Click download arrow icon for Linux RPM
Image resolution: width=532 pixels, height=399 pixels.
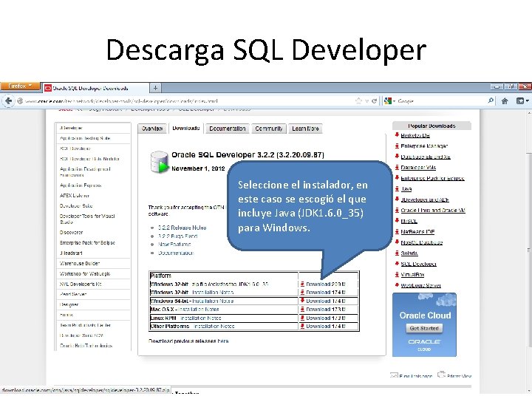pos(302,318)
